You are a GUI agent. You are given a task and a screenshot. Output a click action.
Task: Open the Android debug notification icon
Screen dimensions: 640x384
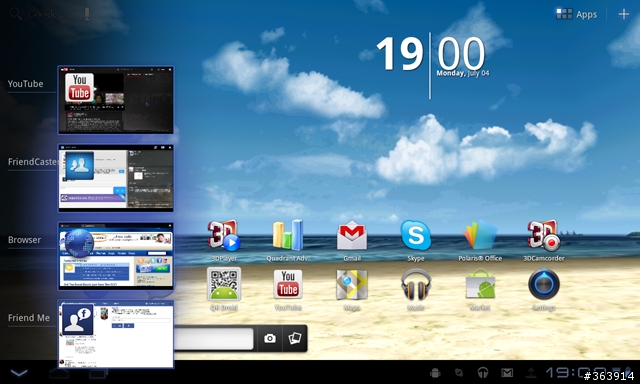click(x=435, y=373)
